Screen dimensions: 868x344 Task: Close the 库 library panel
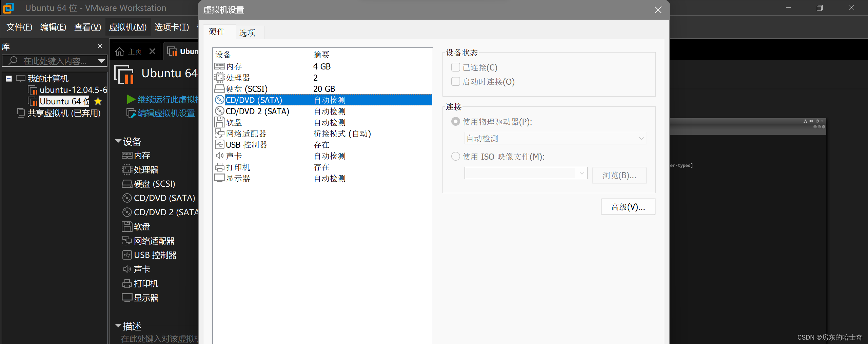point(100,46)
